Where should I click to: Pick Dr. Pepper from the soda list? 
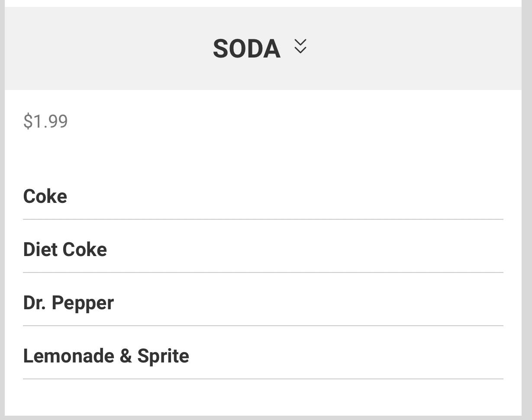[68, 303]
